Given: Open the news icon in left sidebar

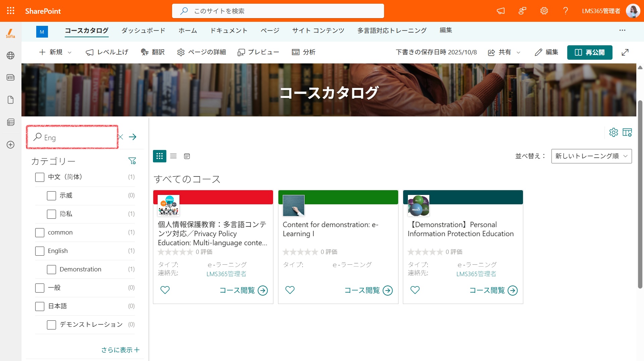Looking at the screenshot, I should (10, 78).
